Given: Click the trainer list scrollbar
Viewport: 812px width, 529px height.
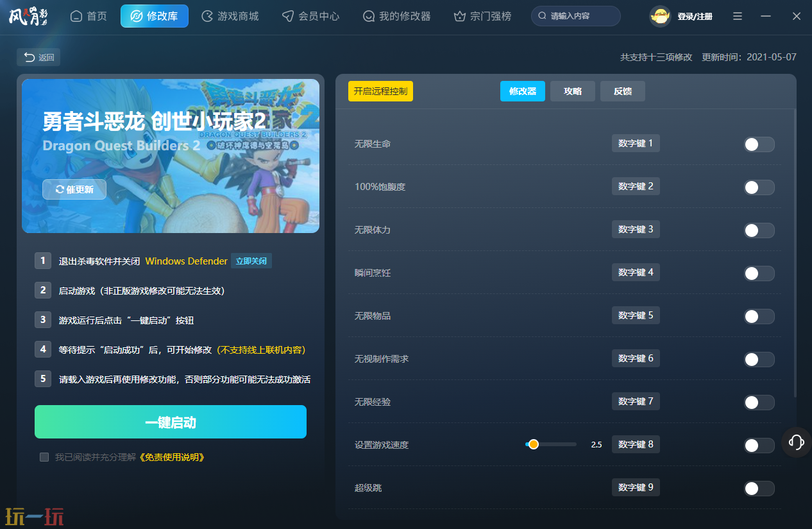Looking at the screenshot, I should [x=795, y=254].
